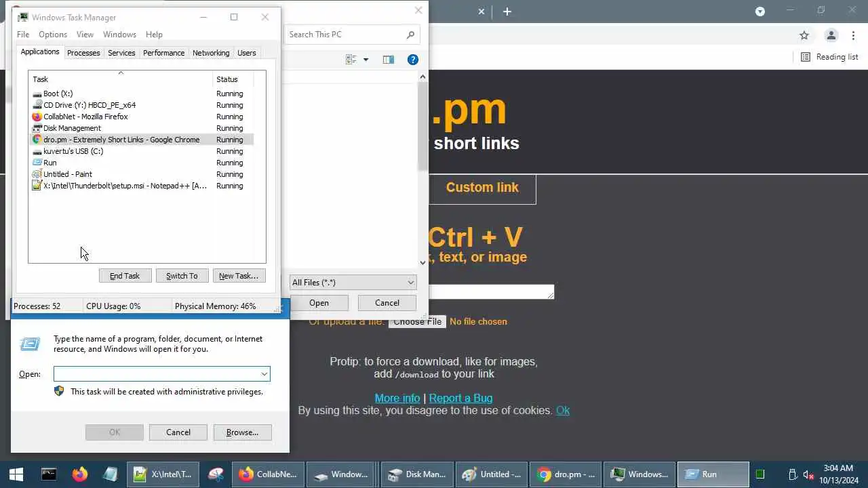The height and width of the screenshot is (488, 868).
Task: Expand view options arrow in file dialog
Action: point(366,60)
